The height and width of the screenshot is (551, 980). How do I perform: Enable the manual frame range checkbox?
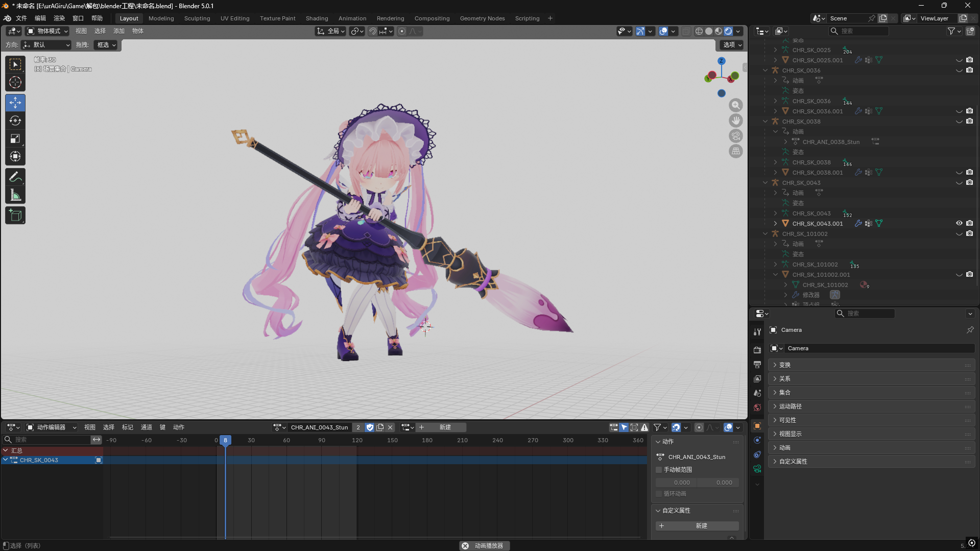[659, 470]
